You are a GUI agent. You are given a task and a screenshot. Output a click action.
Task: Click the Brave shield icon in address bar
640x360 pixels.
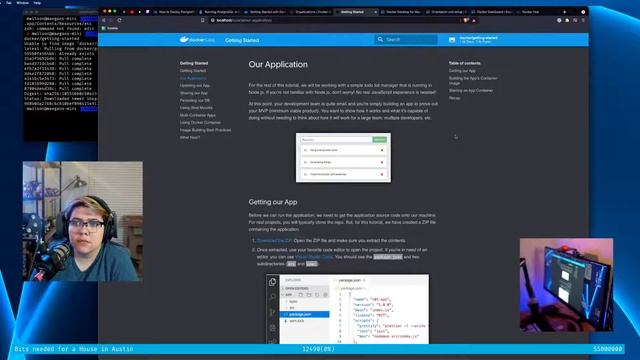[466, 20]
